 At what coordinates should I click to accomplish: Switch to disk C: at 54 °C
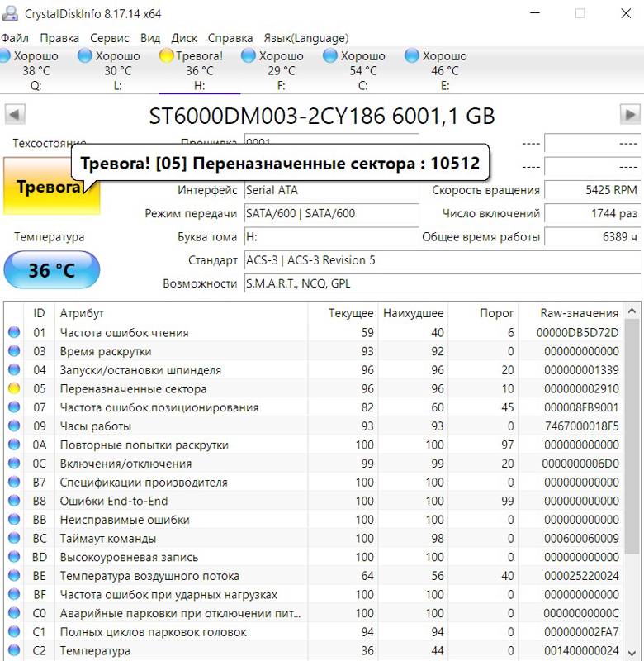[362, 70]
